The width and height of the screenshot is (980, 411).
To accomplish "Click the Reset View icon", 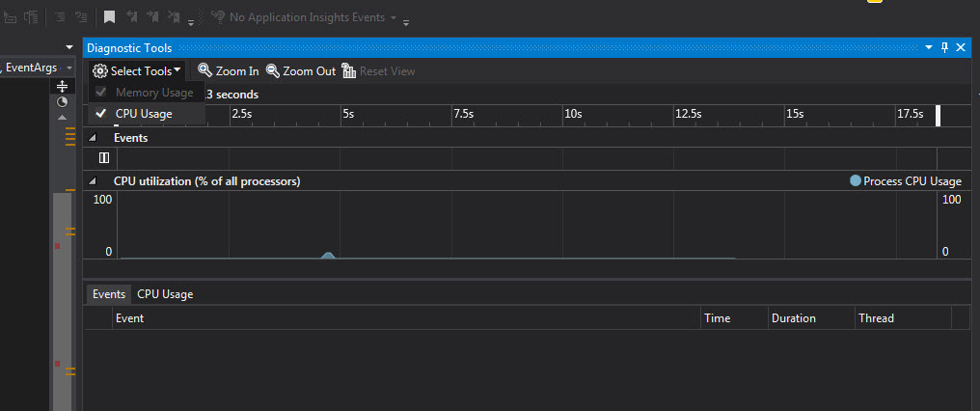I will (x=349, y=70).
